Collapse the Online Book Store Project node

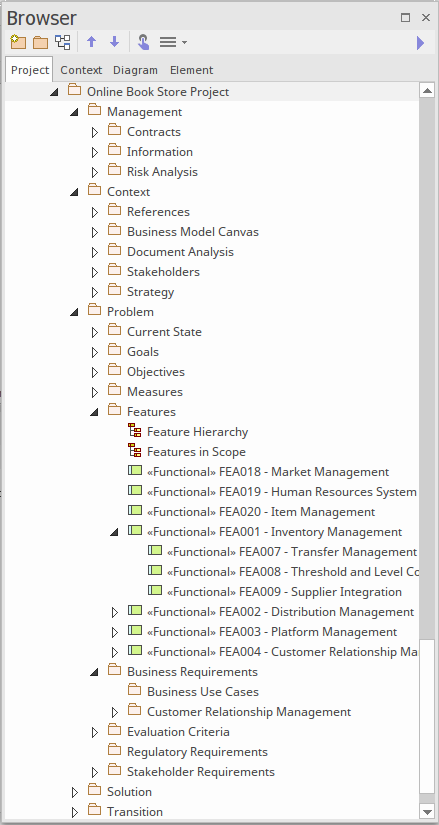54,92
